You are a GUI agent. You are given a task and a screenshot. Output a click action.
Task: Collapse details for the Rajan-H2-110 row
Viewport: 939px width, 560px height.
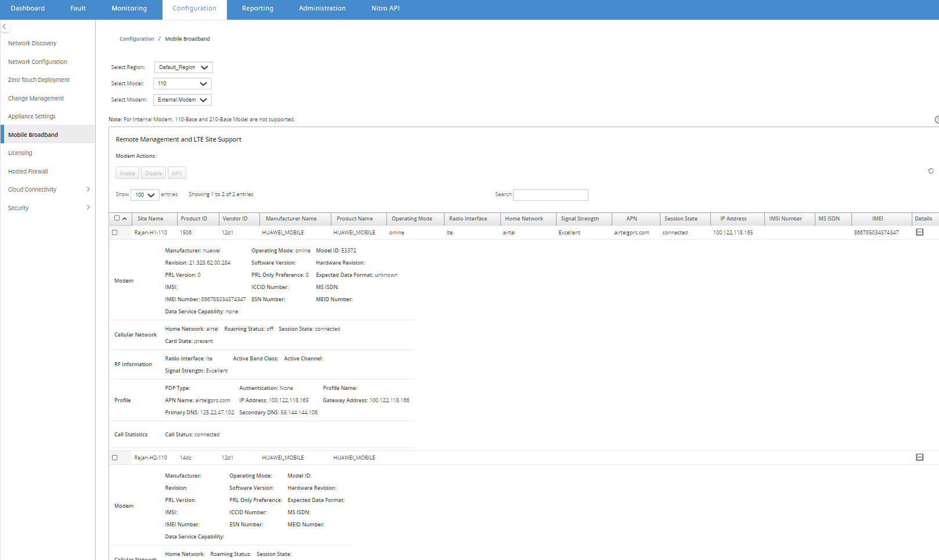[x=920, y=457]
